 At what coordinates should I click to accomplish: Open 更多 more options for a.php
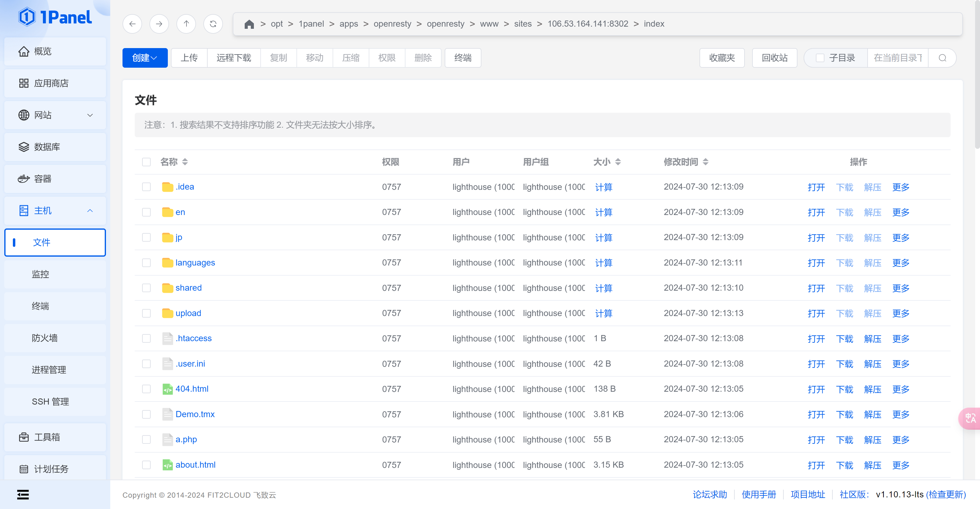(900, 439)
